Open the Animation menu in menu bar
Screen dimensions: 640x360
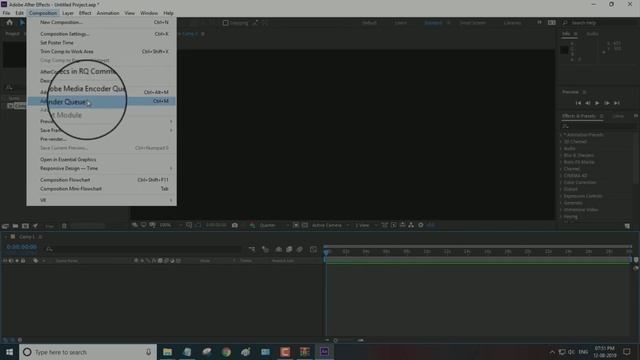click(108, 13)
